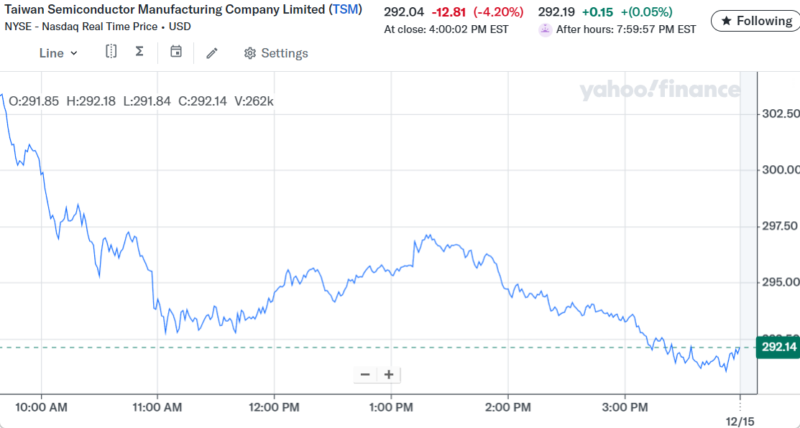This screenshot has width=800, height=428.
Task: Click the after-hours moon icon
Action: pyautogui.click(x=544, y=30)
